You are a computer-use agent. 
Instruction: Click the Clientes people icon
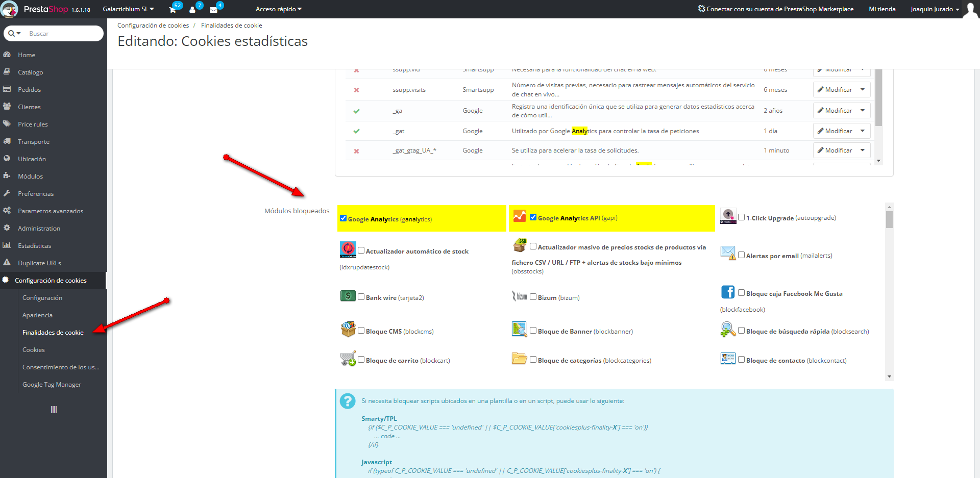7,107
